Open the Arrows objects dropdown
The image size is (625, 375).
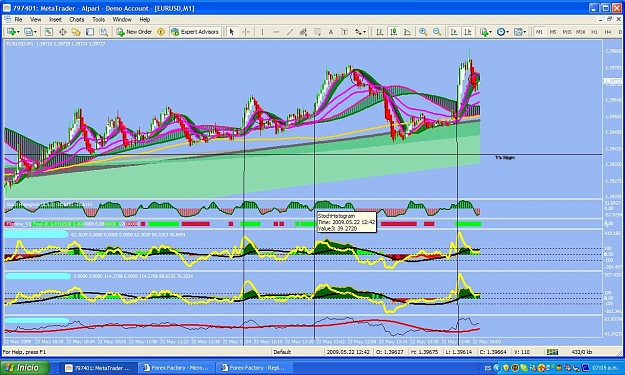pos(360,32)
